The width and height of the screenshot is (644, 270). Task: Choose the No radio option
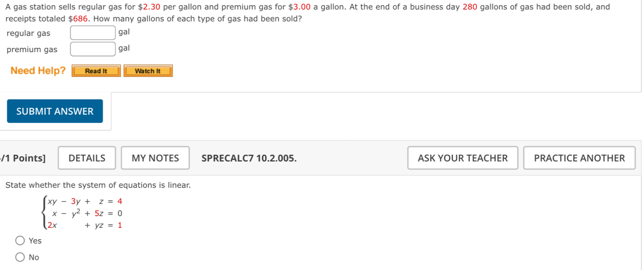tap(20, 257)
